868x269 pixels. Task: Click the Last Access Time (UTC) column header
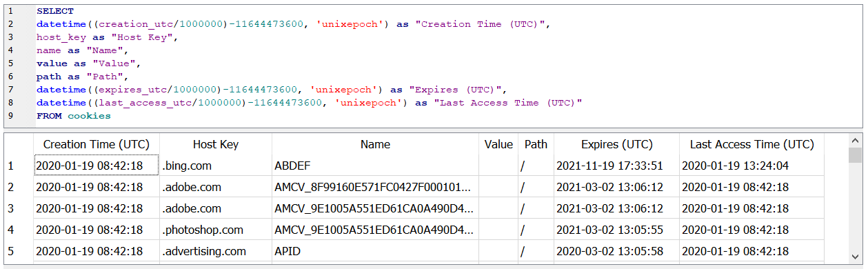(751, 144)
